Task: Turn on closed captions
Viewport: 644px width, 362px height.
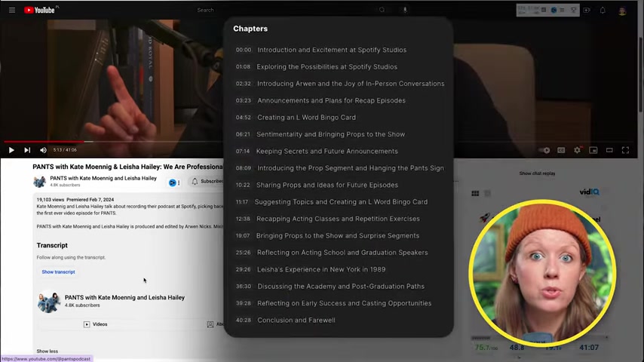Action: coord(561,150)
